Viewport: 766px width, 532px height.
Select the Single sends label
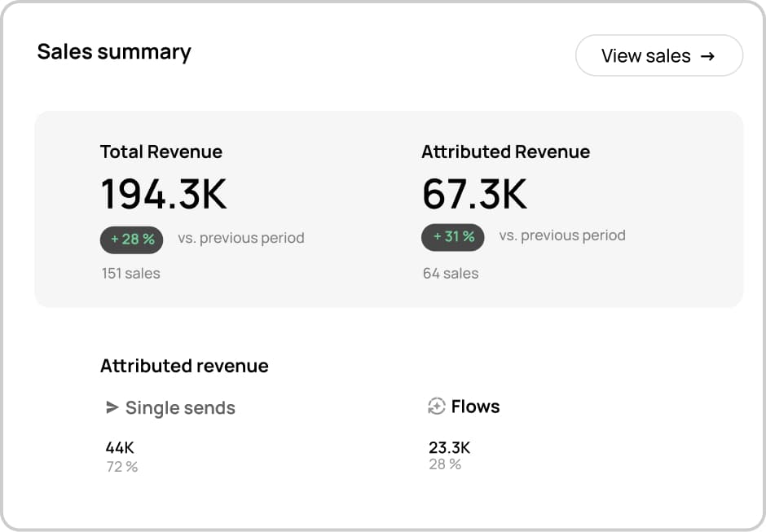[x=180, y=408]
